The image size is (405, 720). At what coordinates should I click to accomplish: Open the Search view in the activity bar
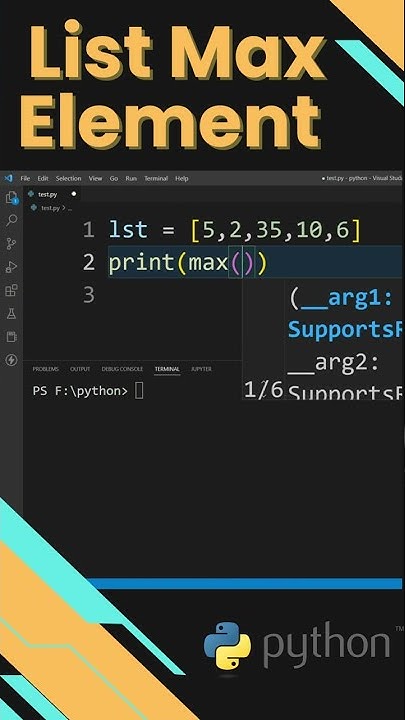11,220
